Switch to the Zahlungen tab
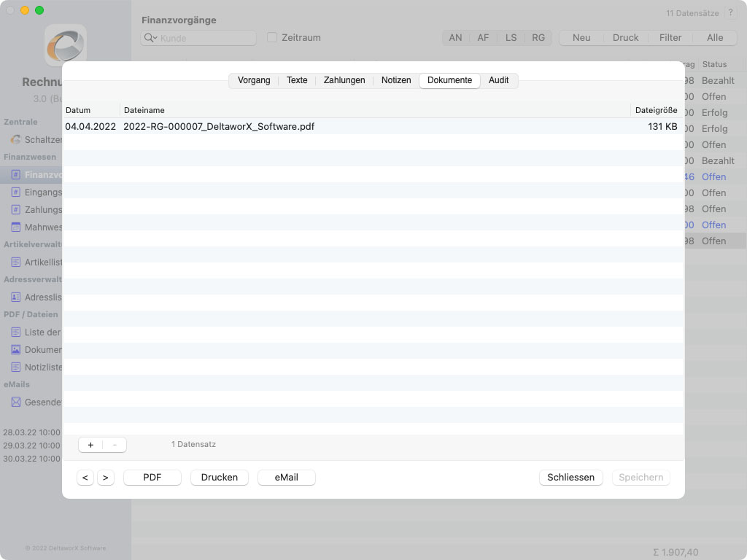The width and height of the screenshot is (747, 560). [344, 80]
